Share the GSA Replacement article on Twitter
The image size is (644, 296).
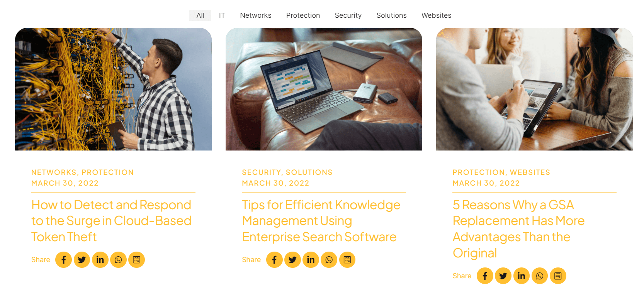[x=503, y=276]
